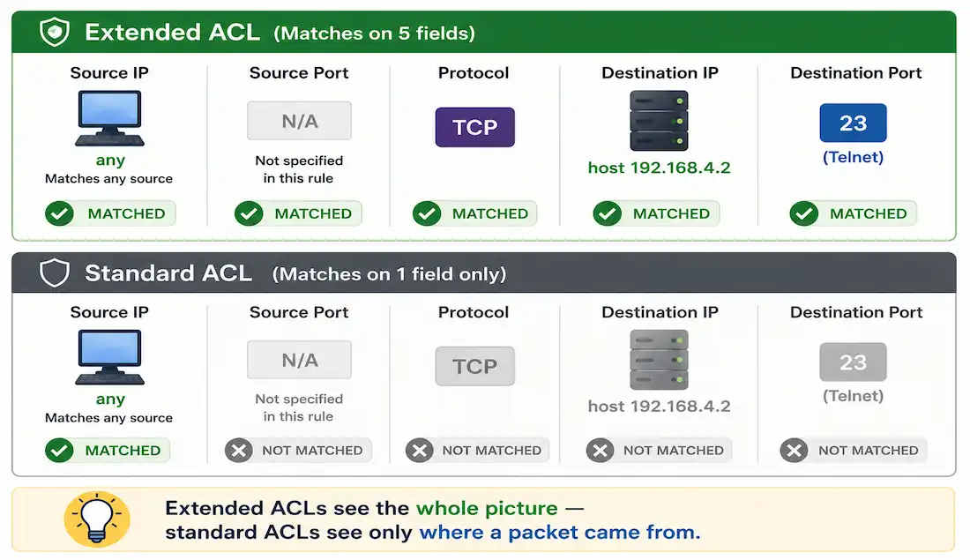Click the blue 'where a packet came from' text
This screenshot has height=560, width=970.
tap(560, 532)
